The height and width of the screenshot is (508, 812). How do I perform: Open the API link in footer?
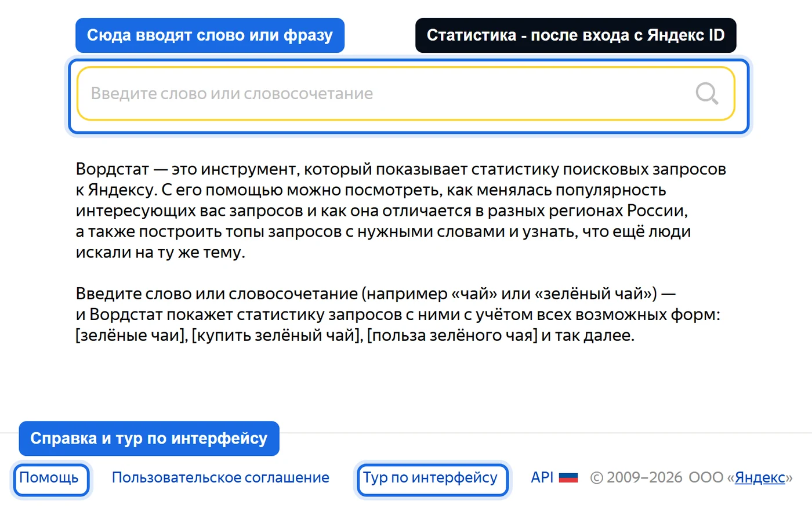(542, 477)
